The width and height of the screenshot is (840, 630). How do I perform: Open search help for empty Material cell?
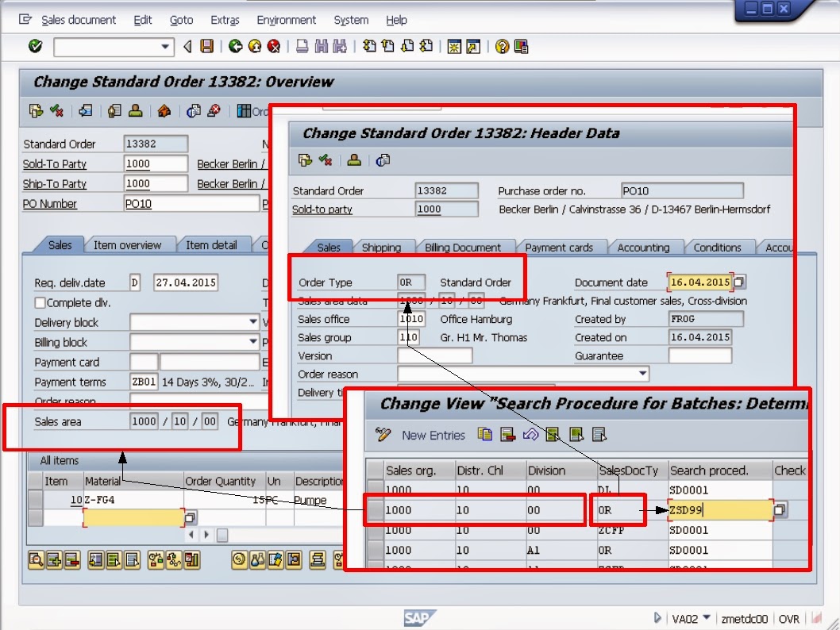point(191,518)
